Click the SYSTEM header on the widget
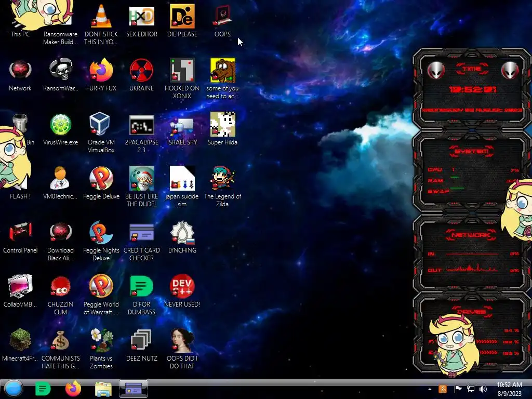532x399 pixels. click(x=471, y=151)
